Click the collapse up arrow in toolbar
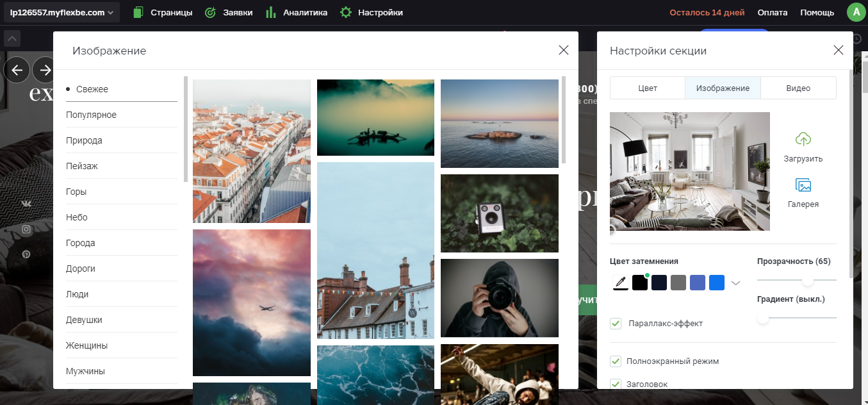868x405 pixels. [12, 38]
